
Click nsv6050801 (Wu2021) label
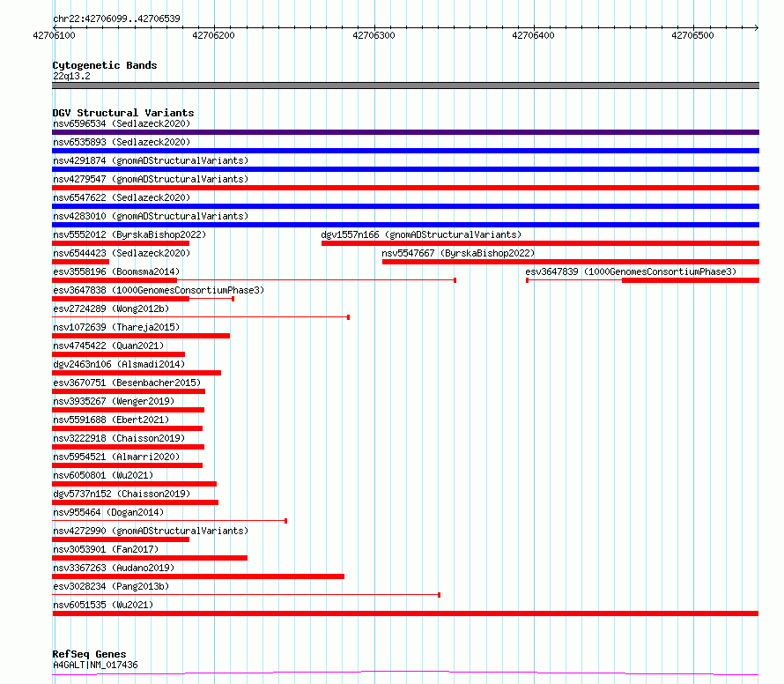pyautogui.click(x=103, y=475)
